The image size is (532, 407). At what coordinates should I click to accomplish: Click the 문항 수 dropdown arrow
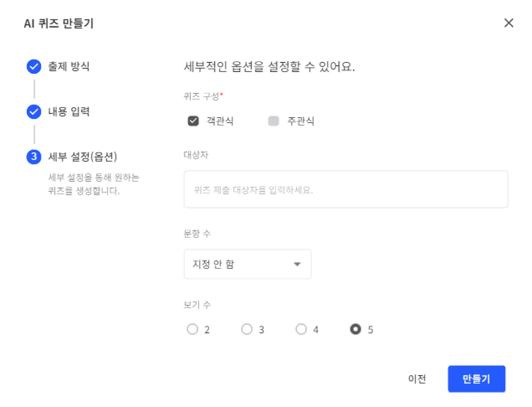pyautogui.click(x=297, y=264)
